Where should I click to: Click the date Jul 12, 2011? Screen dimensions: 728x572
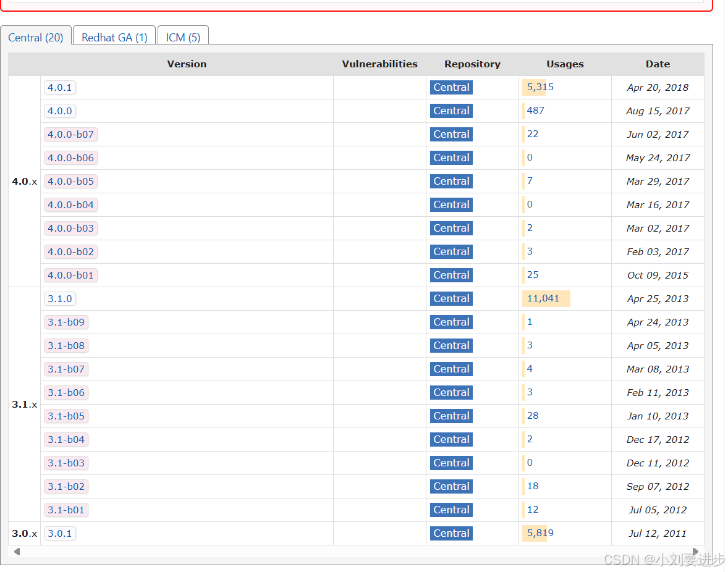click(658, 534)
